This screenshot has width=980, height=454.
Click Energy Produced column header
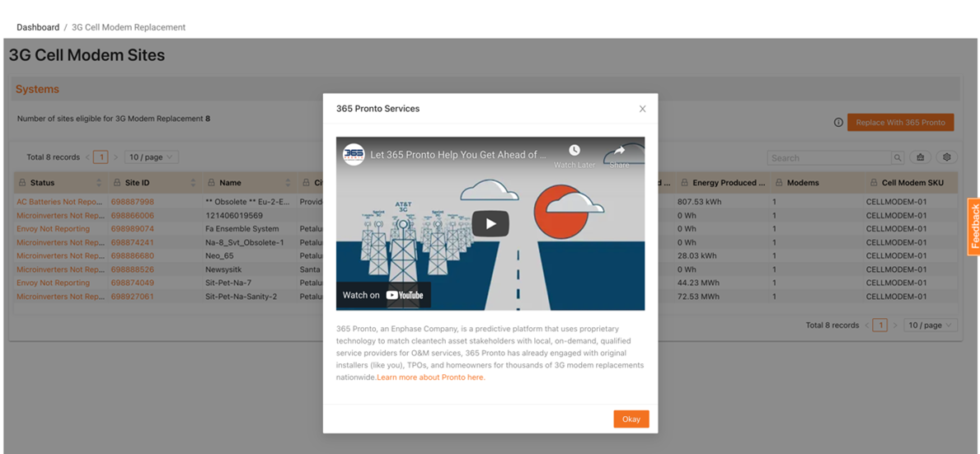[x=729, y=183]
